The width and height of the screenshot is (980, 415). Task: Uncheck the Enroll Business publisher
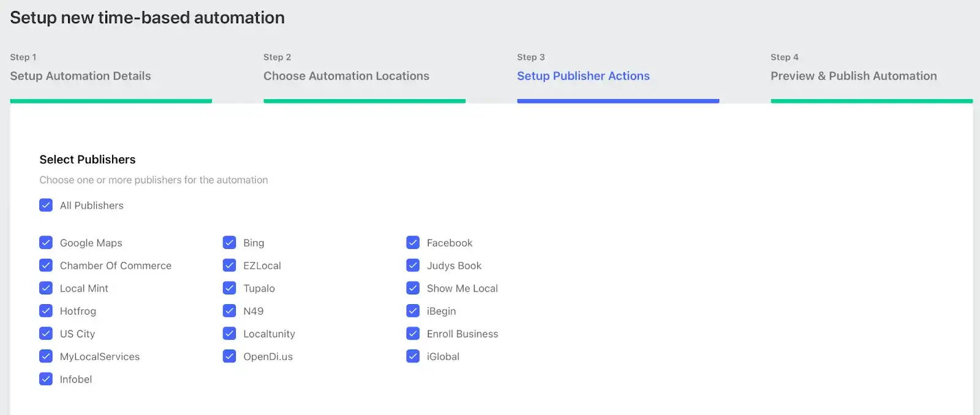pyautogui.click(x=413, y=333)
